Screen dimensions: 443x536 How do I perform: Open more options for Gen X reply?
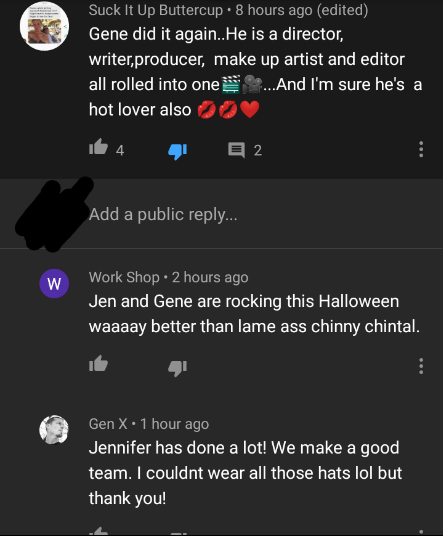[421, 533]
